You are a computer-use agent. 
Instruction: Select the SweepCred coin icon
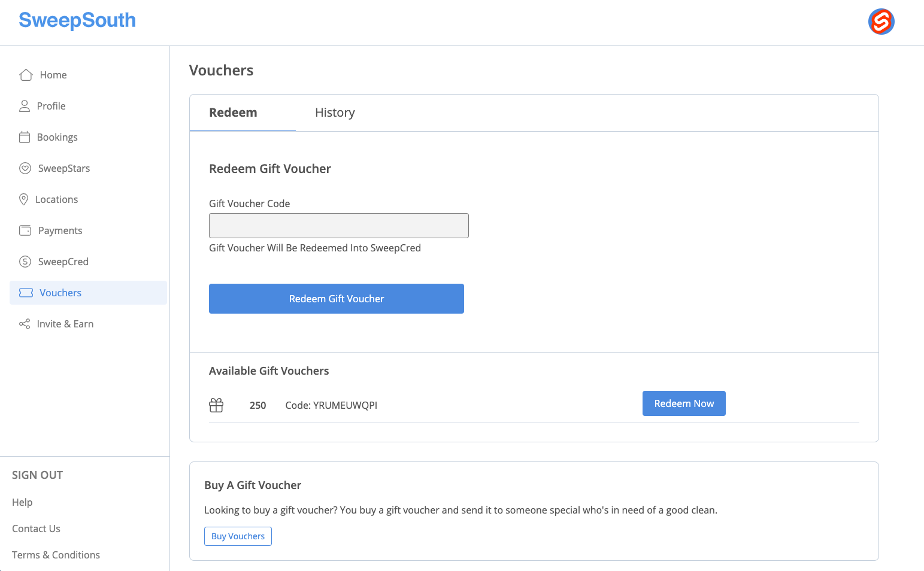25,262
